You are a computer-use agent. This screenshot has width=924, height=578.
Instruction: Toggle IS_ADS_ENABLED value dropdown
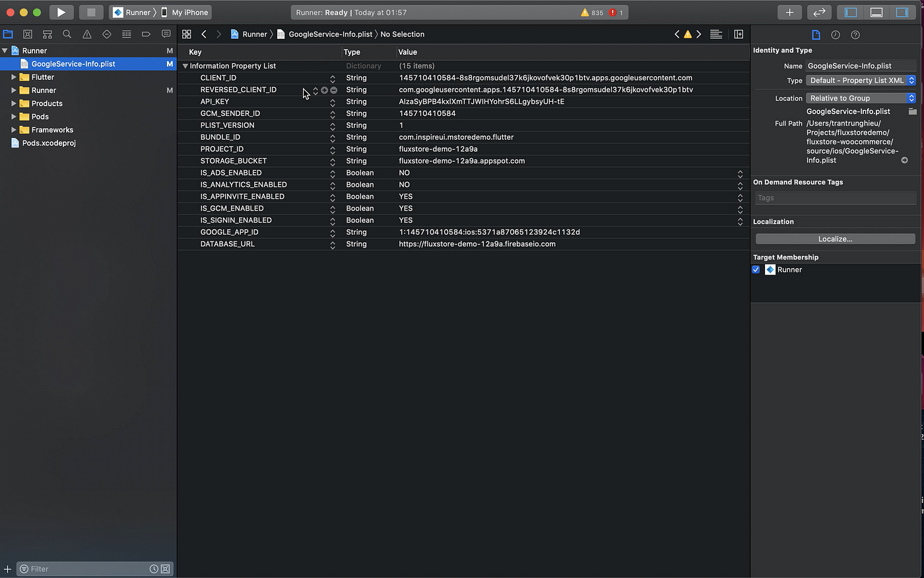point(740,174)
